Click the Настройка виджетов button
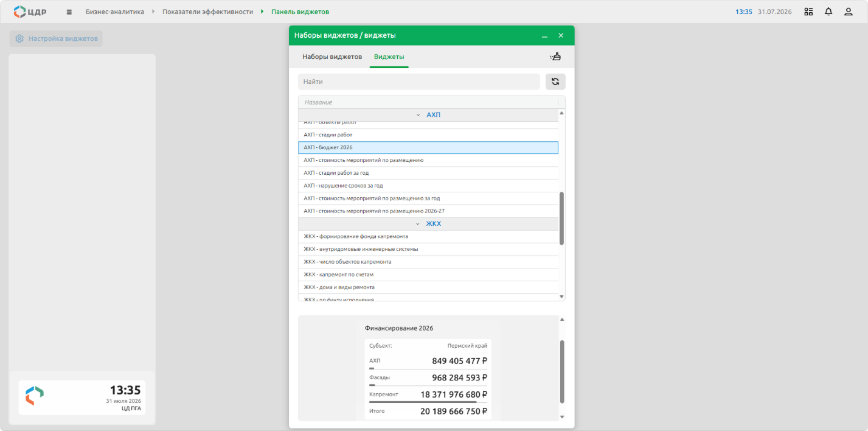The width and height of the screenshot is (868, 431). click(x=56, y=38)
